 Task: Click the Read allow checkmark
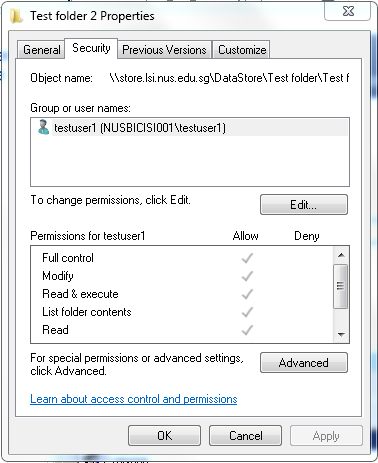[x=247, y=330]
